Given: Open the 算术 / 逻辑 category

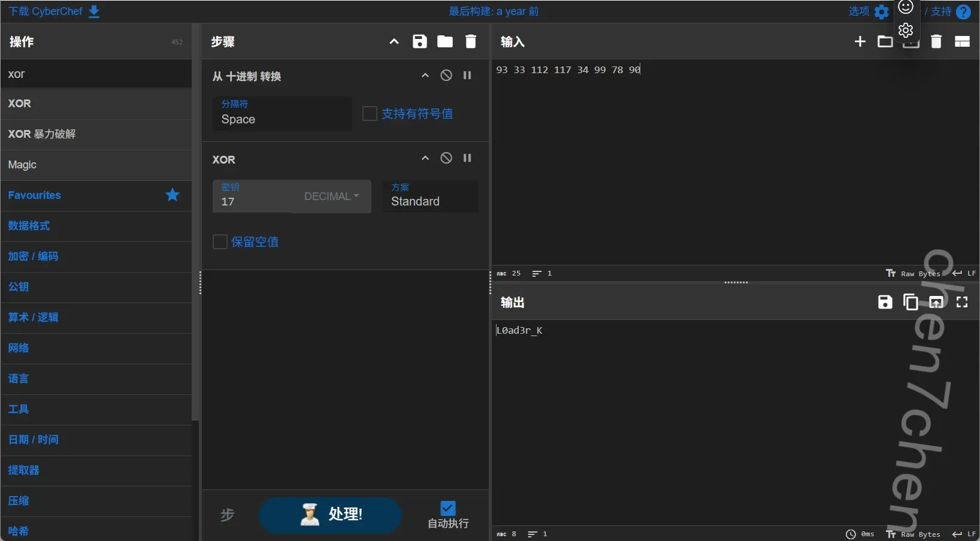Looking at the screenshot, I should click(x=96, y=318).
